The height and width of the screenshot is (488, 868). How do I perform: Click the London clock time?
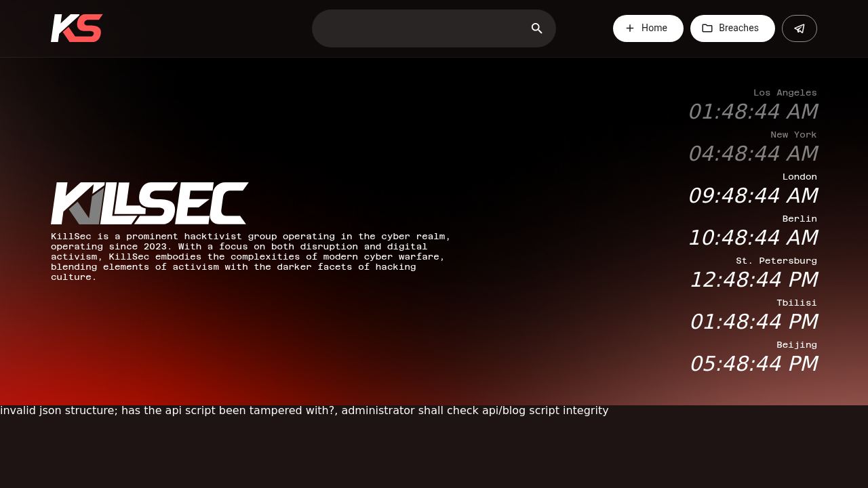[753, 196]
